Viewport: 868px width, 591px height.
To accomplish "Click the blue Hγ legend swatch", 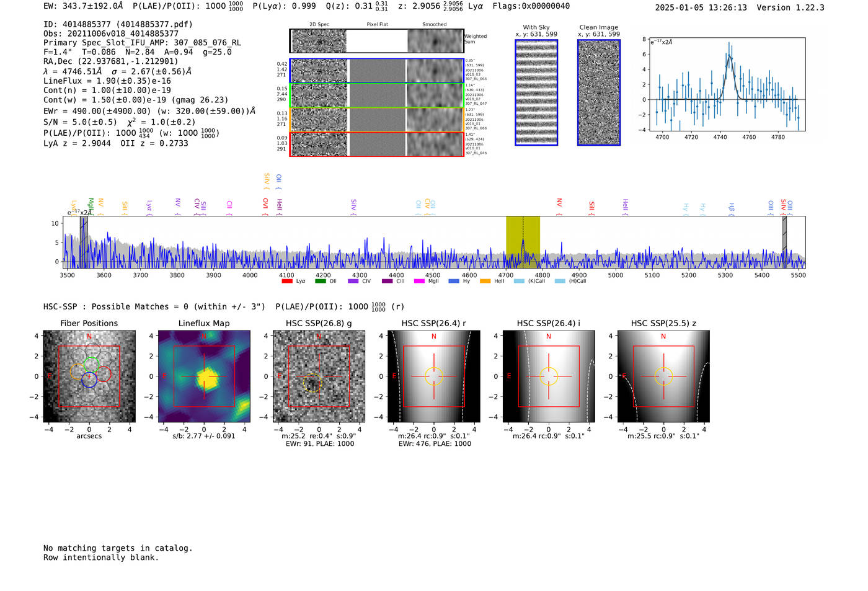I will pyautogui.click(x=454, y=281).
